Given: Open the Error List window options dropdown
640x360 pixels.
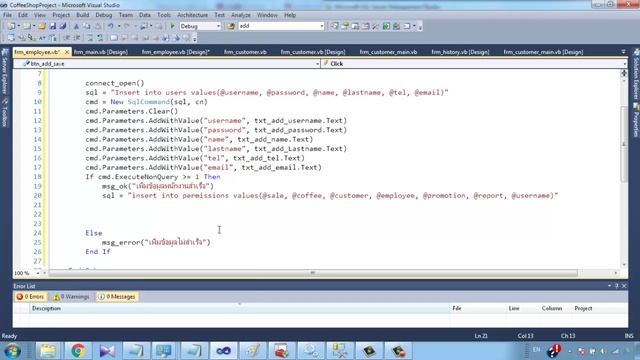Looking at the screenshot, I should (609, 286).
